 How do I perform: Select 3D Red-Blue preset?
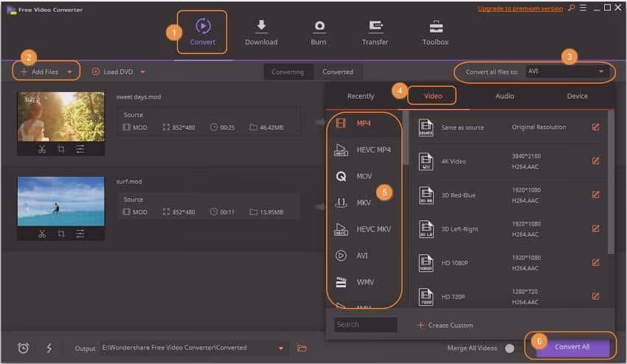tap(510, 195)
